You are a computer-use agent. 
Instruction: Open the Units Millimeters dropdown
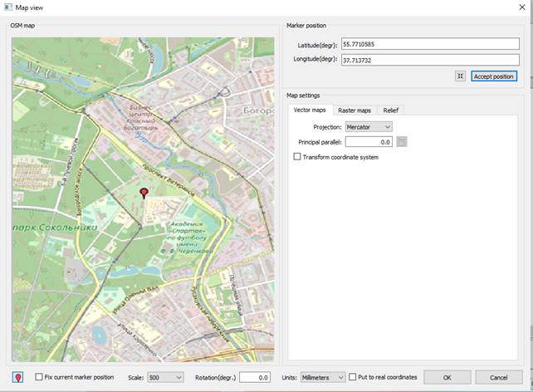[x=323, y=377]
